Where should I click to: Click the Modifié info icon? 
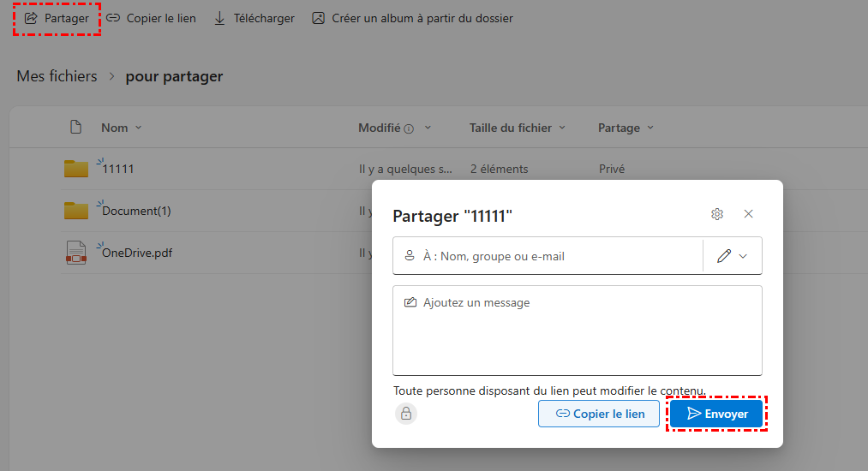click(409, 128)
